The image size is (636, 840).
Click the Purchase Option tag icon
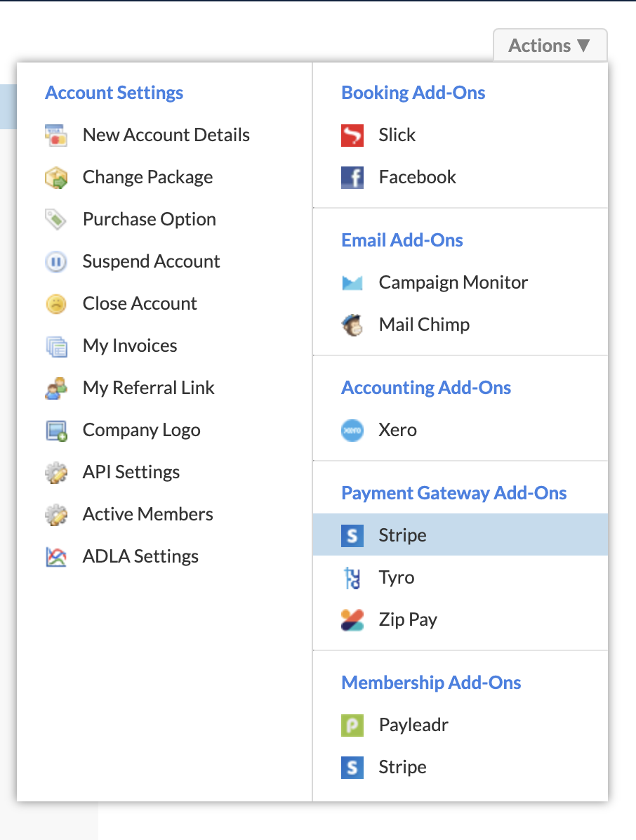56,219
